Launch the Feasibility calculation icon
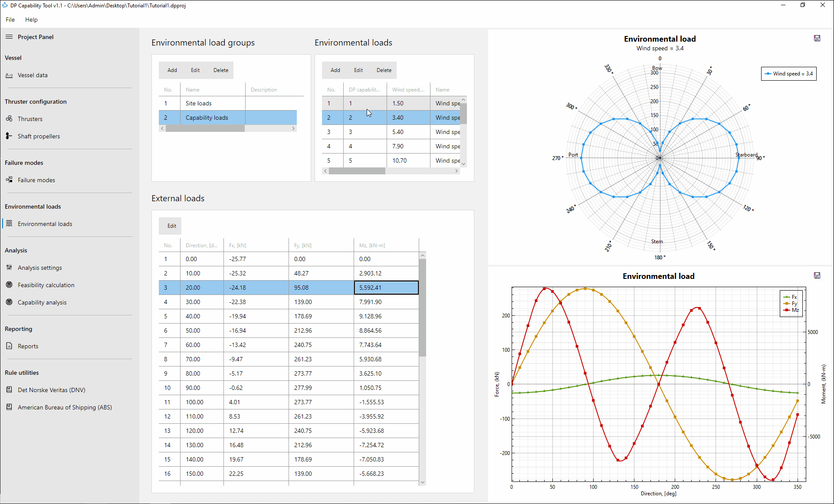This screenshot has width=834, height=504. (9, 285)
